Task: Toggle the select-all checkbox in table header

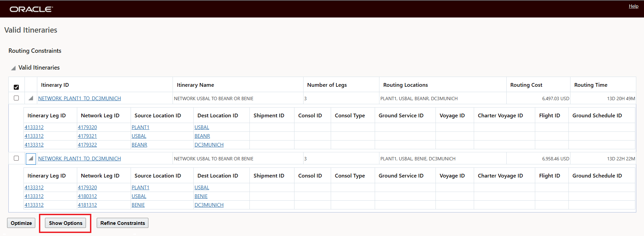Action: coord(16,87)
